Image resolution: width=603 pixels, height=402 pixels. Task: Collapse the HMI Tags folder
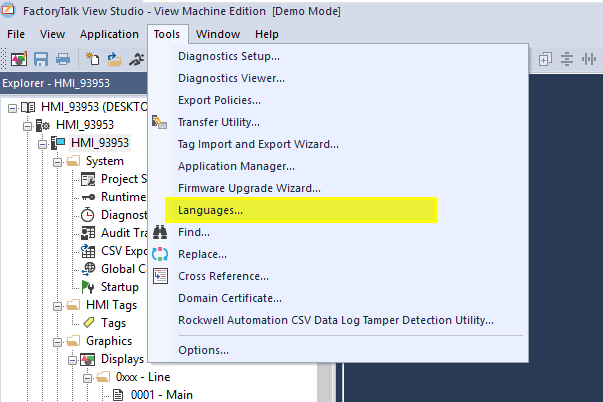[x=57, y=306]
